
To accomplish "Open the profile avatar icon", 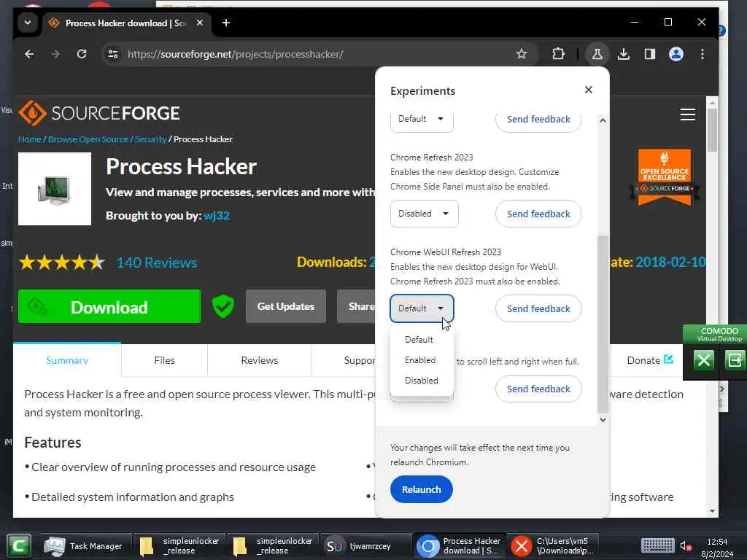I will [x=676, y=54].
